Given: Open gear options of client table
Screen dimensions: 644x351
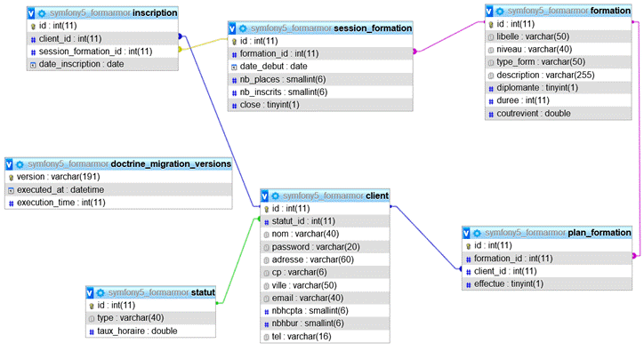Looking at the screenshot, I should coord(275,196).
